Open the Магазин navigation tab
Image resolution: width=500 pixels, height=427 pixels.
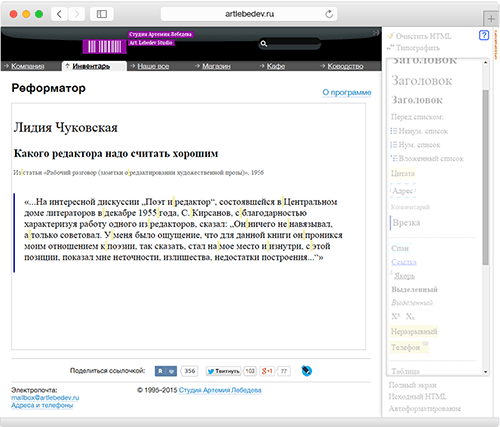[x=216, y=66]
